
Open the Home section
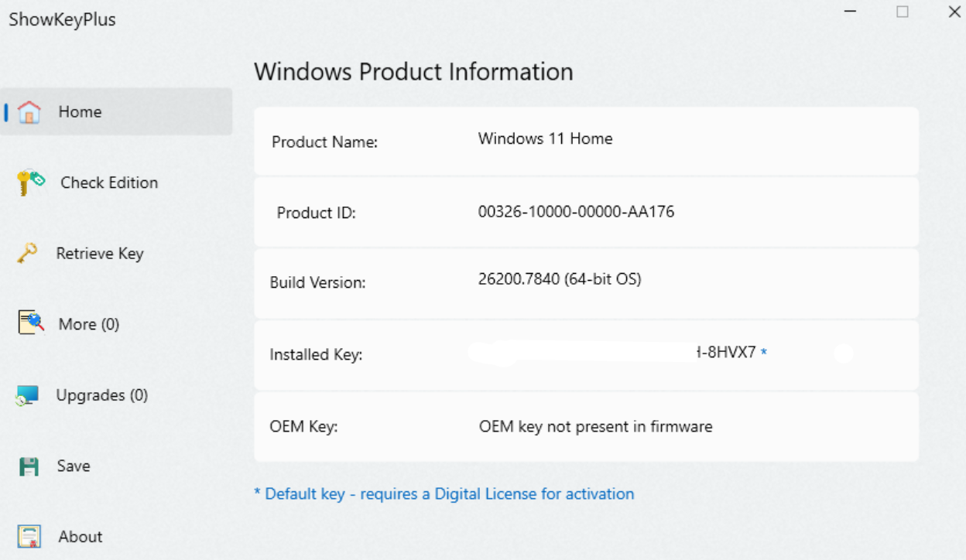pos(116,111)
